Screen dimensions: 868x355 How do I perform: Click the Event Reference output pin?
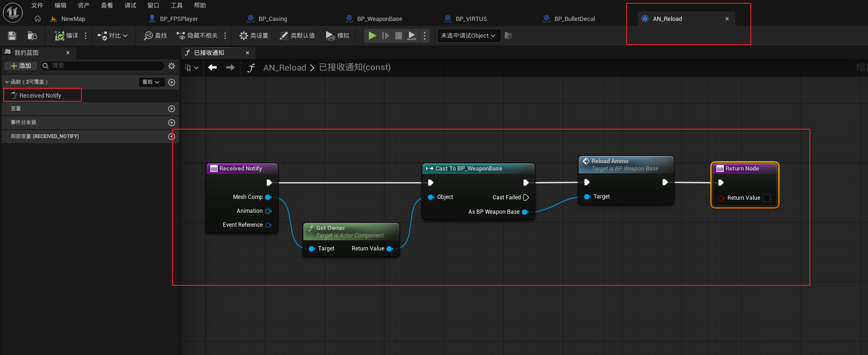(268, 225)
